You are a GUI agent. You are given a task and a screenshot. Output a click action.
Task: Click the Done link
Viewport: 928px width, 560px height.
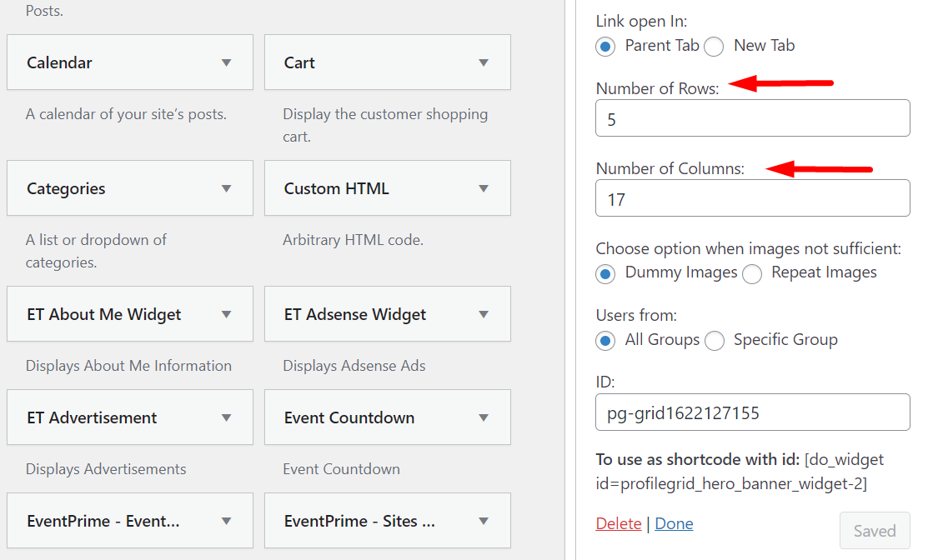pos(674,522)
